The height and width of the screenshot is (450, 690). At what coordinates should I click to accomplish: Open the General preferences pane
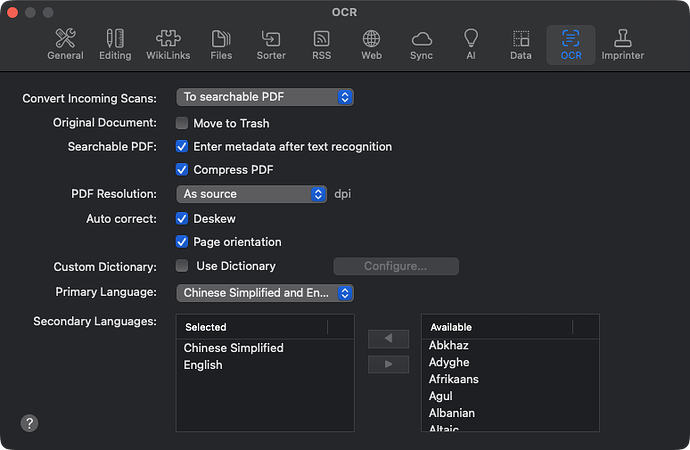pyautogui.click(x=65, y=45)
